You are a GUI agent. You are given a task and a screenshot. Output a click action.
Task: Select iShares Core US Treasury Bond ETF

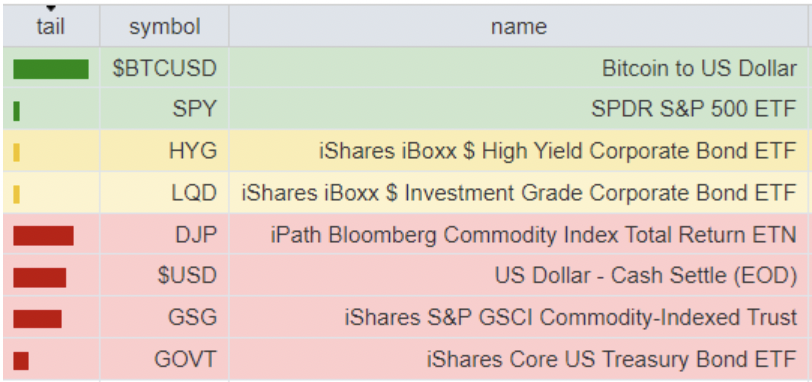pos(611,360)
